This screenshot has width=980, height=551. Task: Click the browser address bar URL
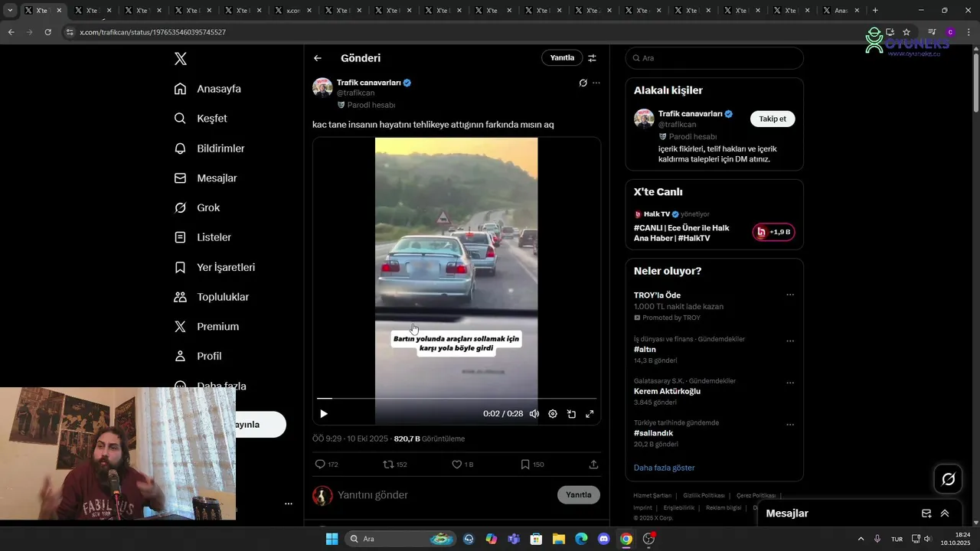click(x=152, y=32)
